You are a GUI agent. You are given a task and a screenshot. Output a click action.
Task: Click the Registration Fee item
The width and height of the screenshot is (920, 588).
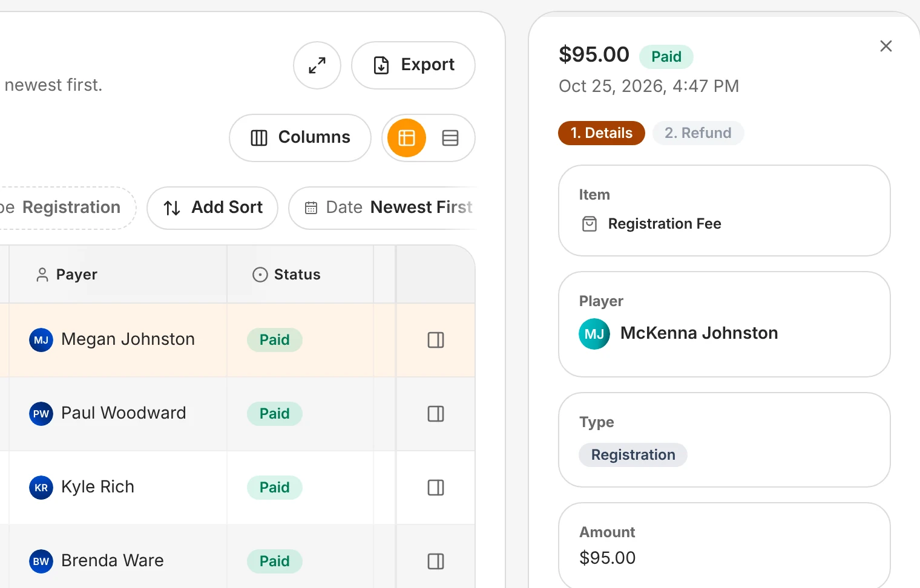click(x=665, y=224)
